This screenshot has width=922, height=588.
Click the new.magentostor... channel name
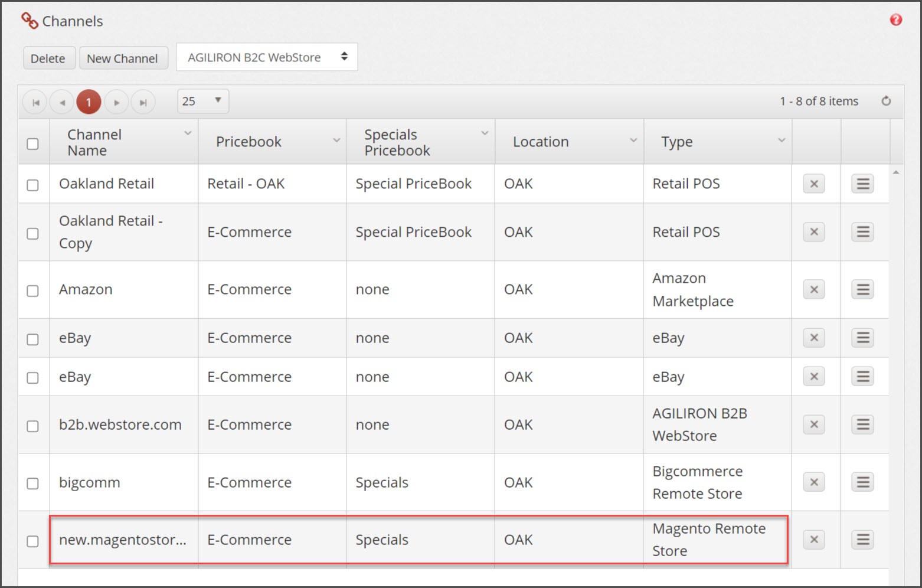123,540
